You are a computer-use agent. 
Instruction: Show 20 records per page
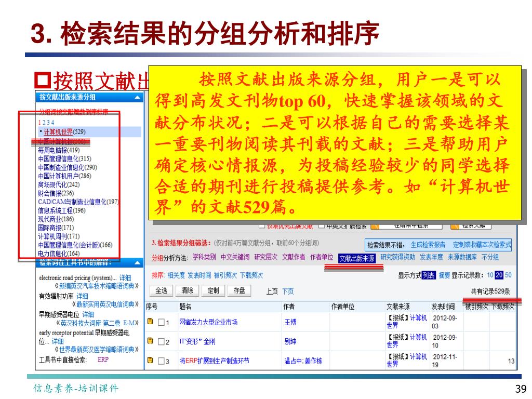click(x=499, y=275)
